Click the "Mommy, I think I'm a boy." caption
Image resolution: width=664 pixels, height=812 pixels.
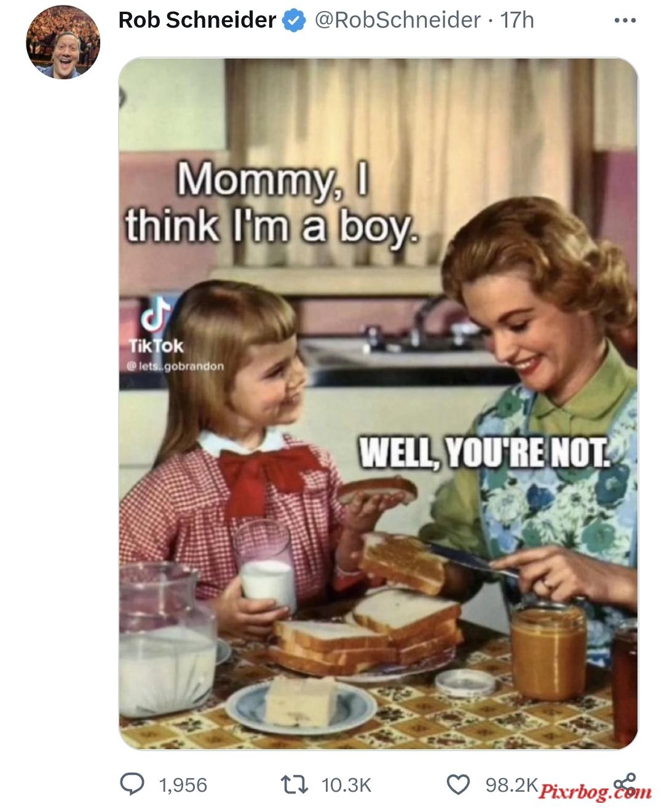pyautogui.click(x=273, y=204)
